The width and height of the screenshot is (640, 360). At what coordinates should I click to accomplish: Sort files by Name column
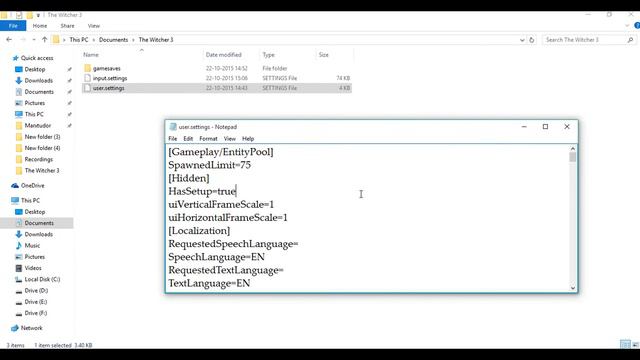pos(91,55)
